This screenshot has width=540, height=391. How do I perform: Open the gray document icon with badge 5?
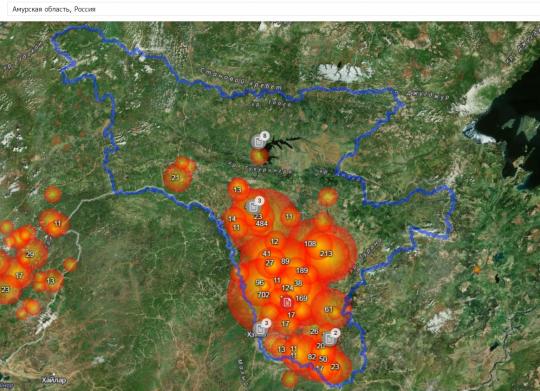[x=258, y=141]
